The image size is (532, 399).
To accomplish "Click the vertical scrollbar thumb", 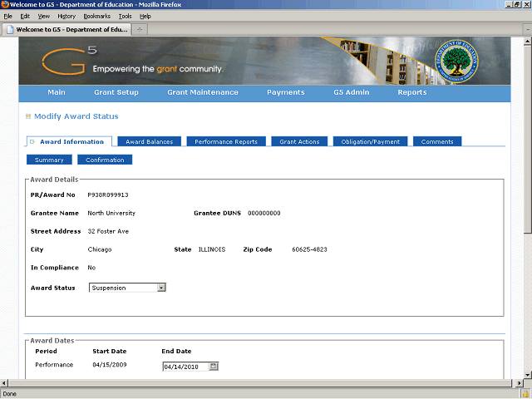I will [528, 140].
